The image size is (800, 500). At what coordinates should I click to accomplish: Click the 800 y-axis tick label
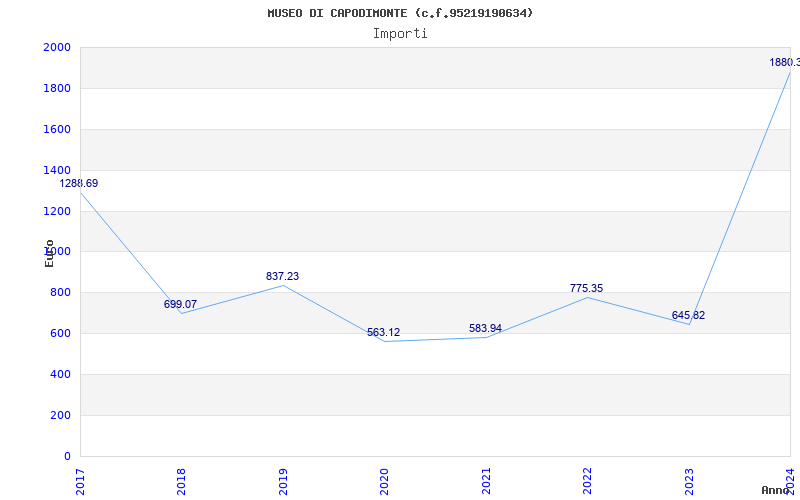[x=61, y=292]
